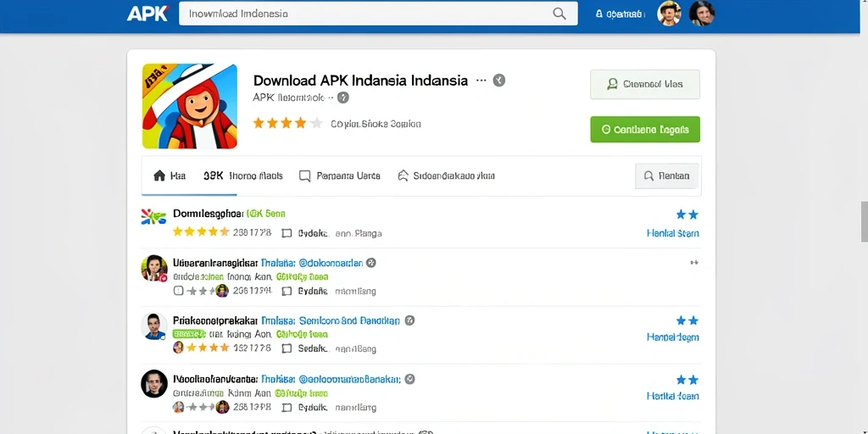Click the verified badge in Priakeonetprakakar row
The height and width of the screenshot is (434, 868).
point(409,320)
